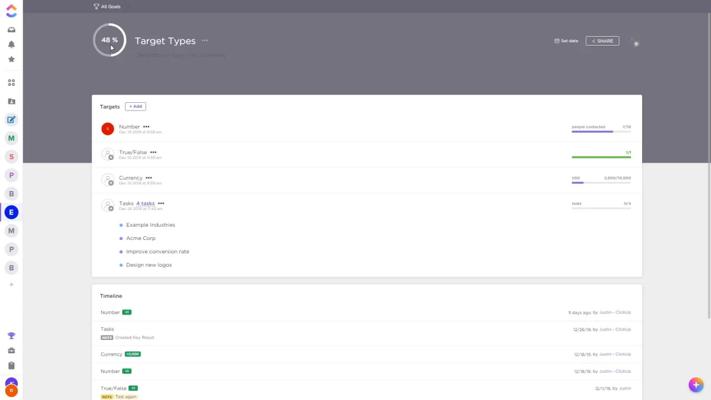Open the ellipsis menu for Number target
Viewport: 711px width, 400px height.
click(x=146, y=127)
